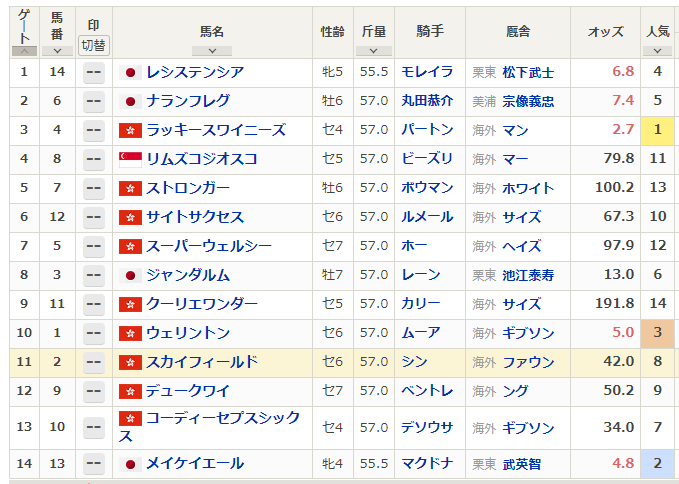Open trainer 松下武士 stable link

528,72
